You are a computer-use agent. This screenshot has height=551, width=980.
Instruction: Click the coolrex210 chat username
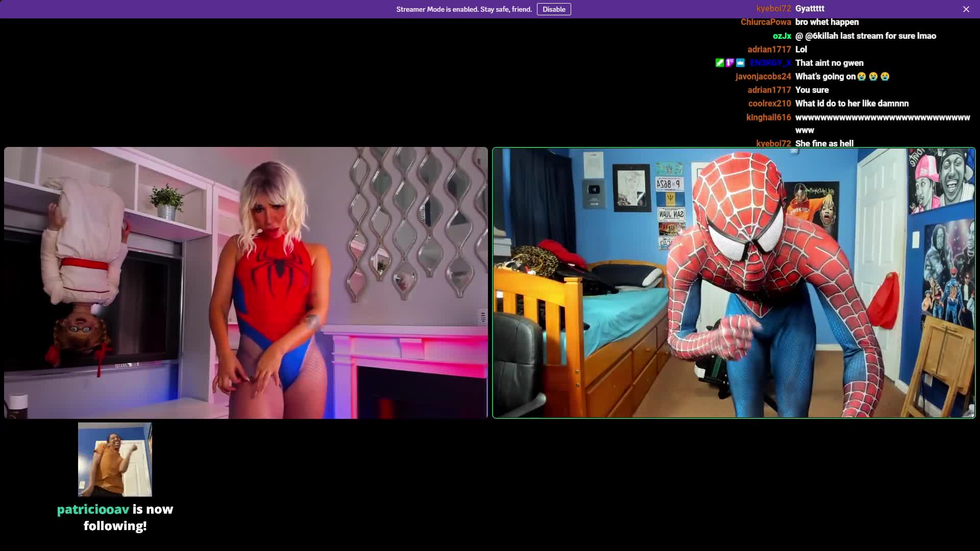coord(770,104)
